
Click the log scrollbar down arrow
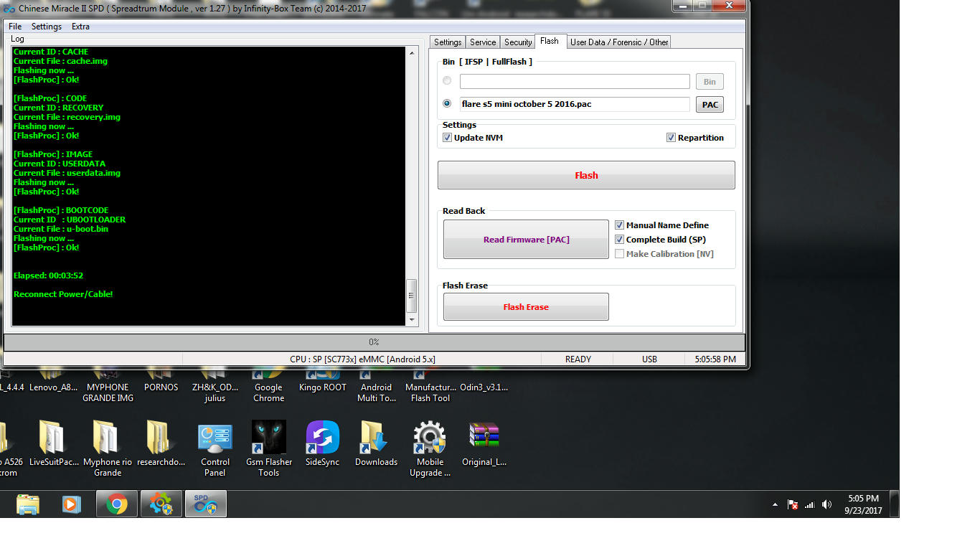(x=412, y=320)
